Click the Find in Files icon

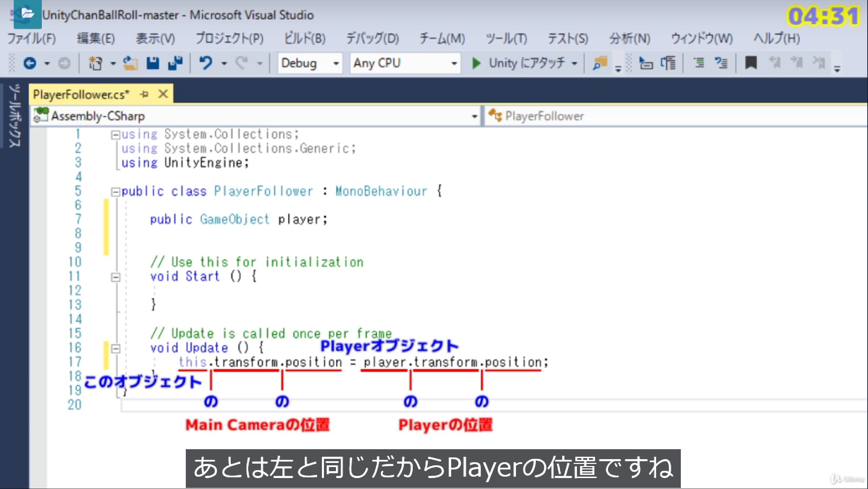(x=600, y=63)
